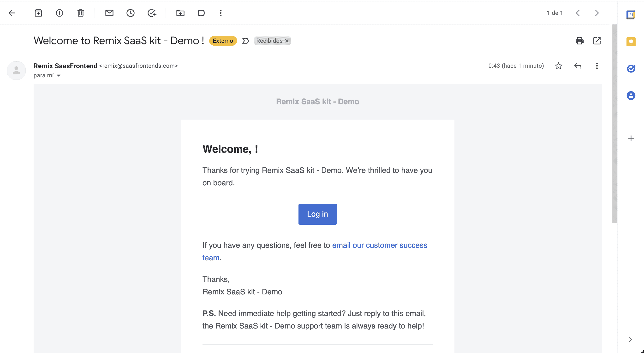This screenshot has width=644, height=353.
Task: Click the email vertical scrollbar
Action: [614, 124]
